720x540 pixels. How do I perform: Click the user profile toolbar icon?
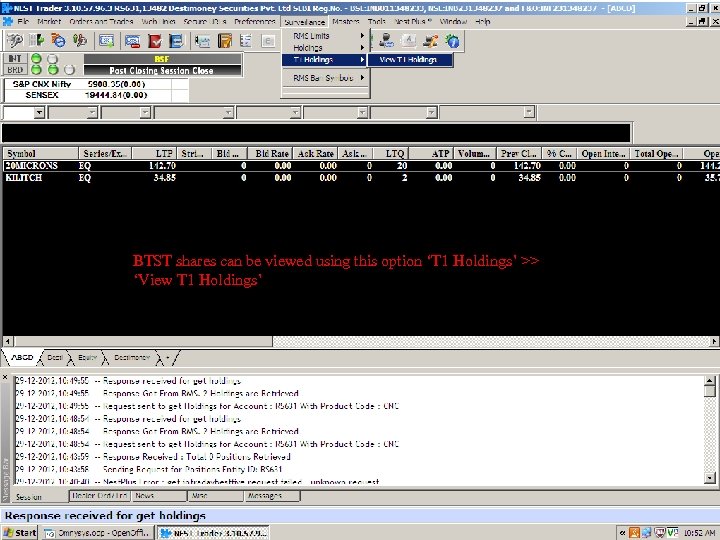click(386, 41)
